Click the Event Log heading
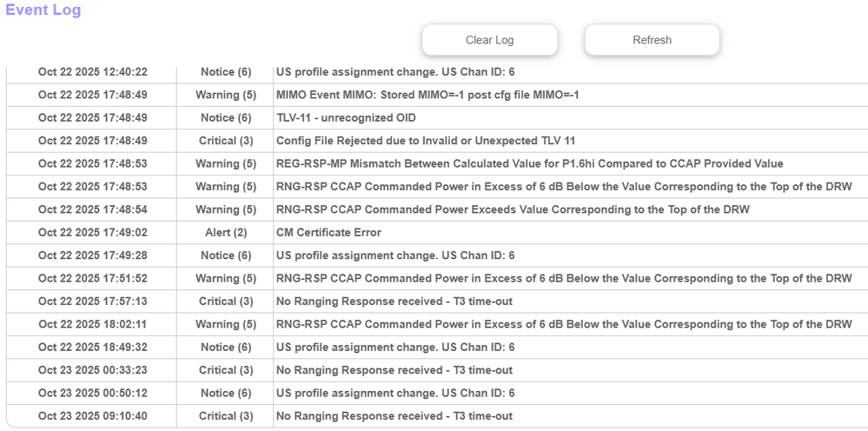868x431 pixels. point(43,10)
